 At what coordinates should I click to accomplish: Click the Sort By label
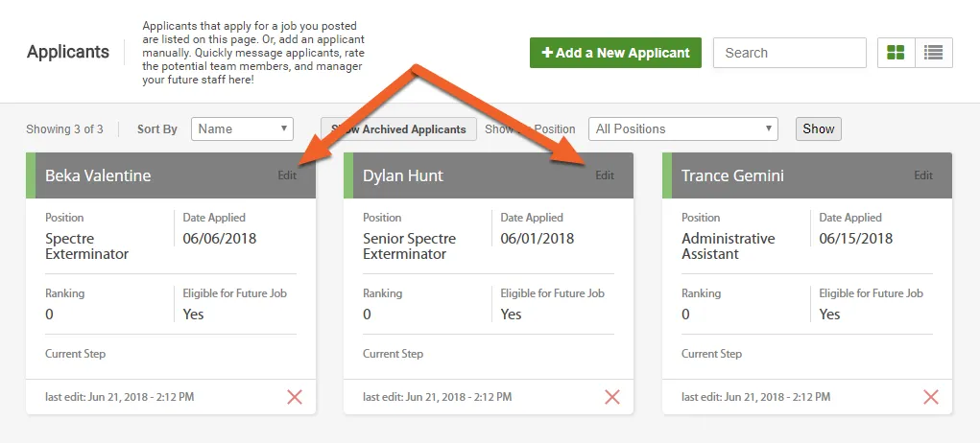point(157,129)
